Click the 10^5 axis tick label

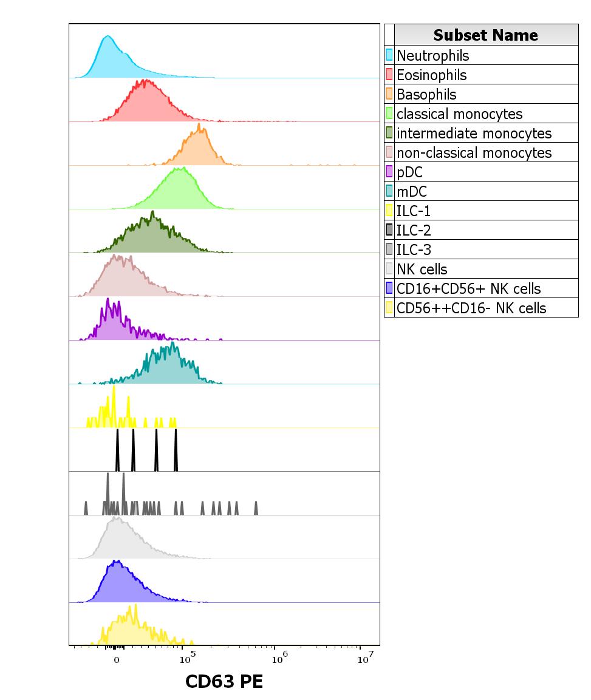point(188,658)
